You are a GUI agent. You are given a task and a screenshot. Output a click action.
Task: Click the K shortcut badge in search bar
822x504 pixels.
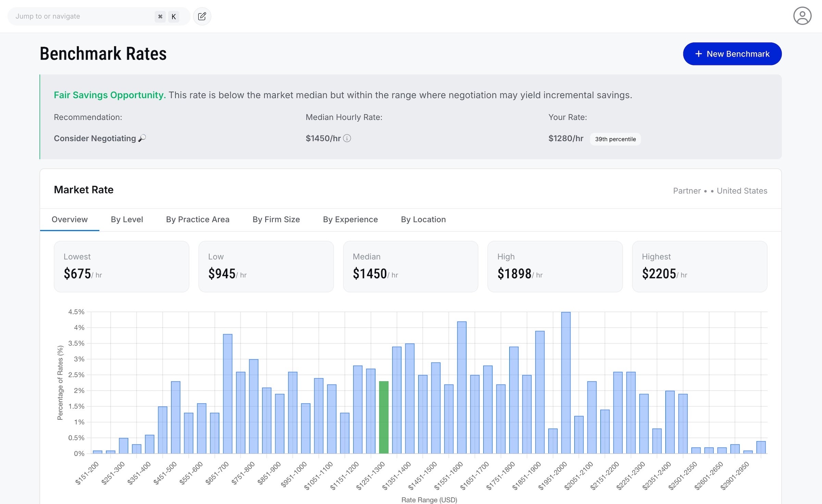(x=173, y=16)
